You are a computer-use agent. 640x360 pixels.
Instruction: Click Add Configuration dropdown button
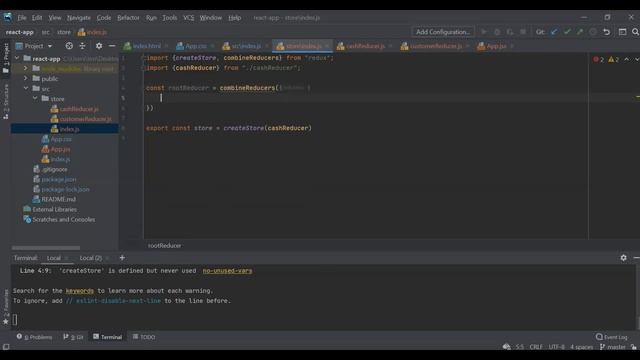[x=443, y=32]
